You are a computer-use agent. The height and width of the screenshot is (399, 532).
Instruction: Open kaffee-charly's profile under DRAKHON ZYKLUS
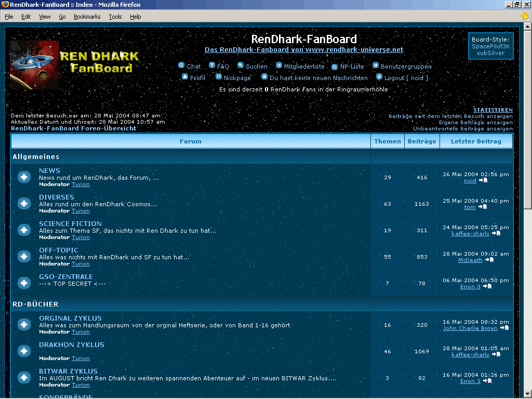pos(470,354)
